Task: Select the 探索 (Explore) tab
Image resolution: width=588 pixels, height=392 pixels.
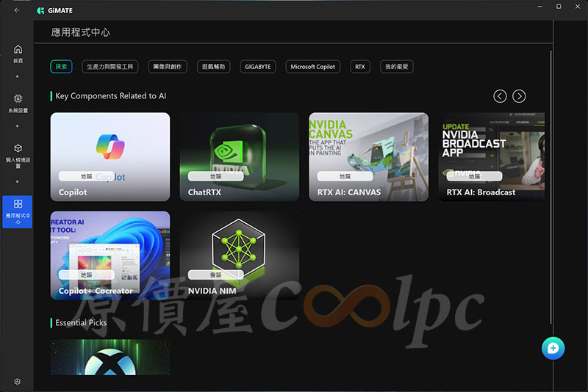Action: click(61, 67)
